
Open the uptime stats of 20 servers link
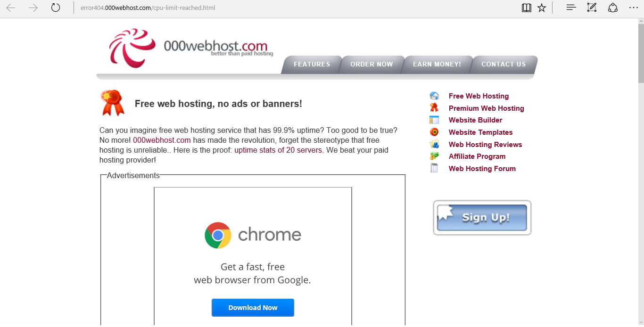click(x=278, y=150)
